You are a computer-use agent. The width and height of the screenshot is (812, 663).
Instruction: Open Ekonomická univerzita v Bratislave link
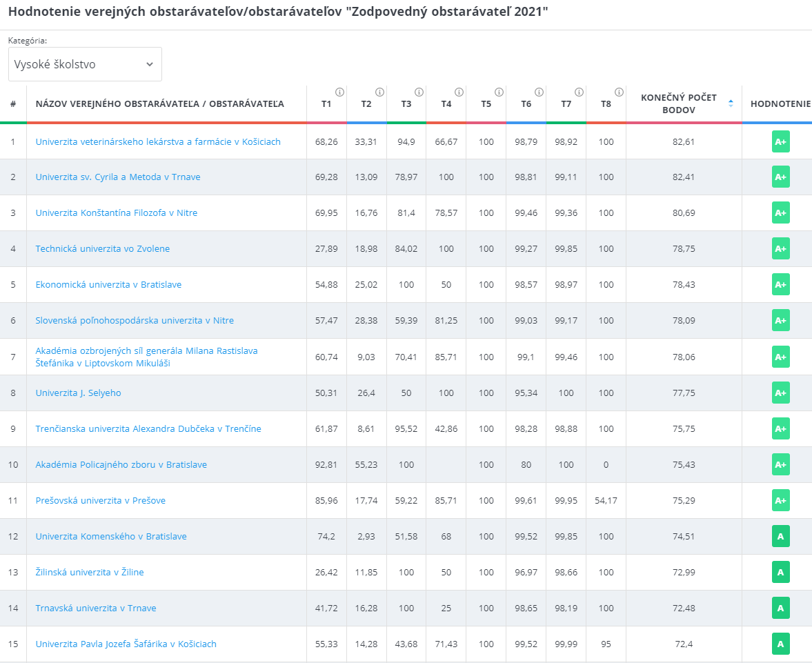coord(108,284)
